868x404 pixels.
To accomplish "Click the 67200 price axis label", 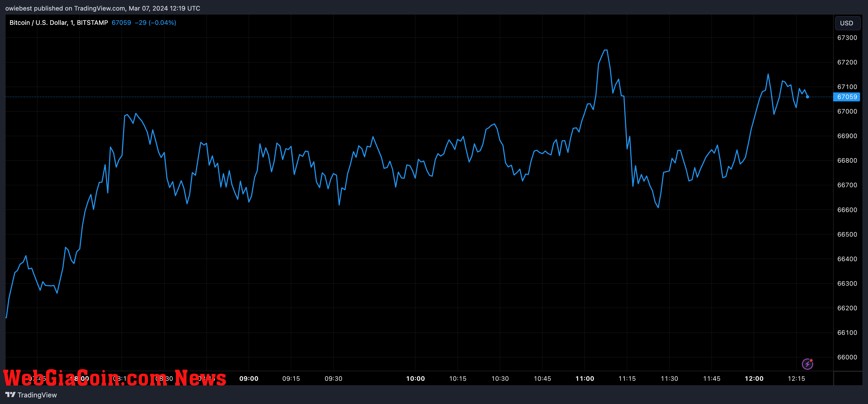I will [847, 62].
